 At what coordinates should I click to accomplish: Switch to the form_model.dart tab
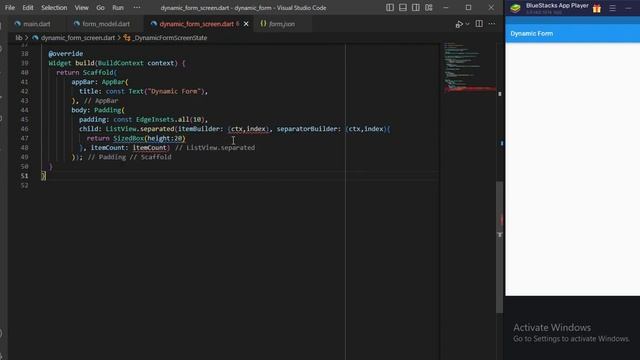click(106, 24)
